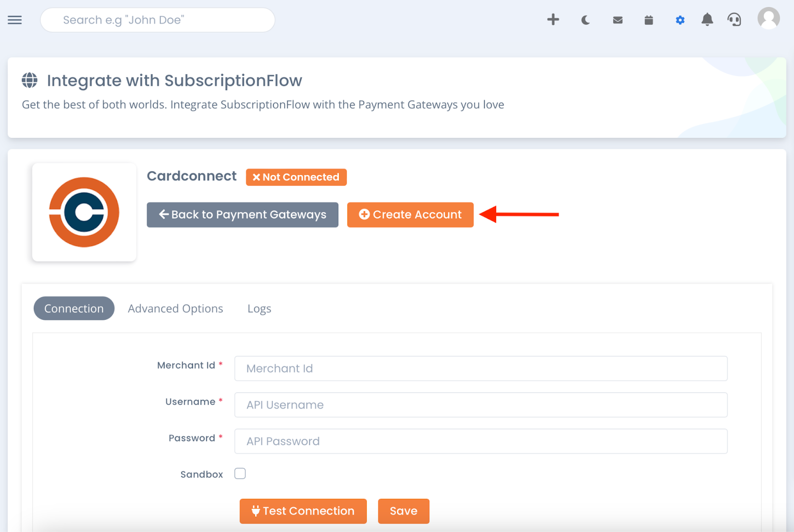The image size is (794, 532).
Task: Toggle dark mode moon icon
Action: pos(586,20)
